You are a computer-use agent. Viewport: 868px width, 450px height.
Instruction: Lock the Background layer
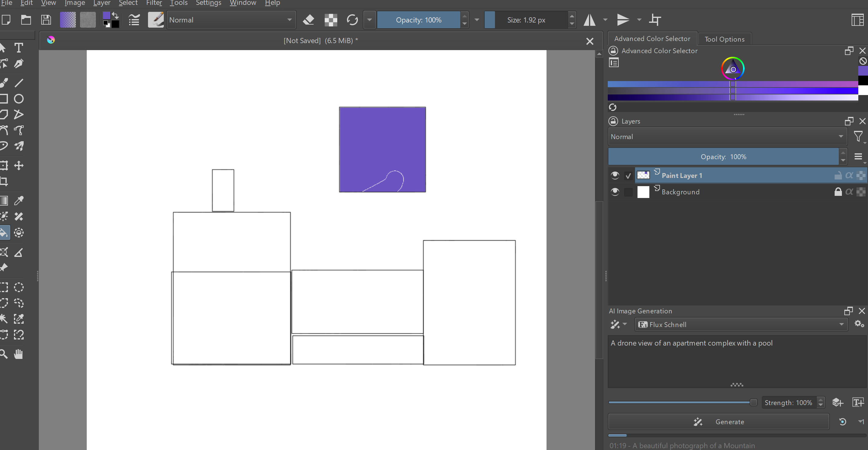tap(838, 192)
